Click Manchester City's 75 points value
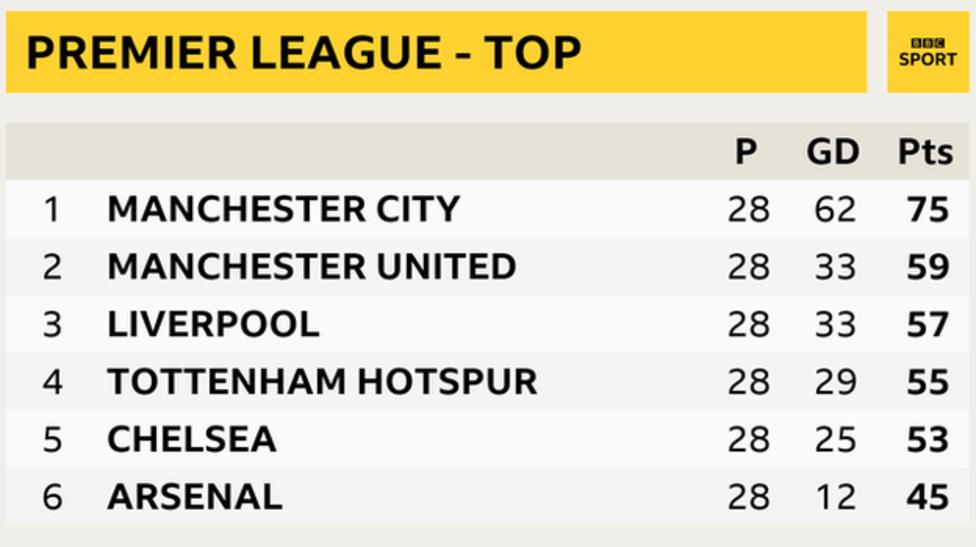 (x=928, y=209)
